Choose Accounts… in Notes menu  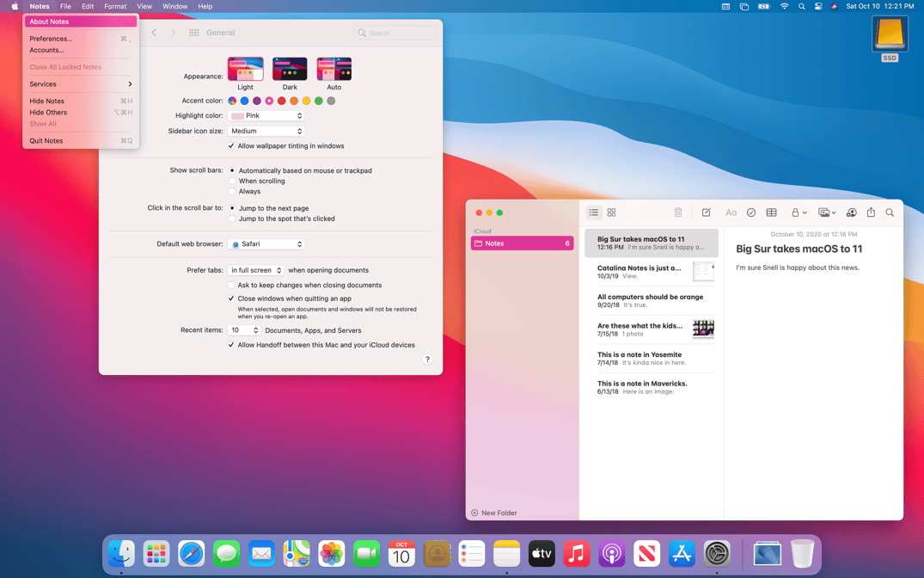[81, 50]
